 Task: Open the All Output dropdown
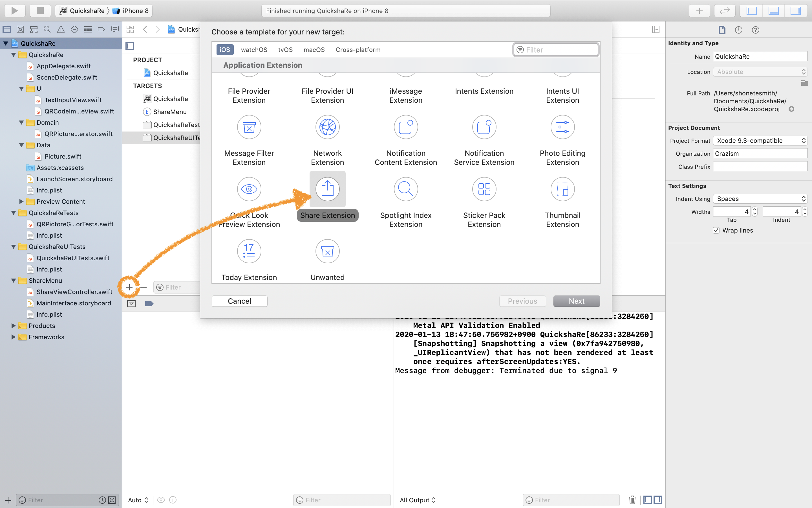pyautogui.click(x=417, y=500)
